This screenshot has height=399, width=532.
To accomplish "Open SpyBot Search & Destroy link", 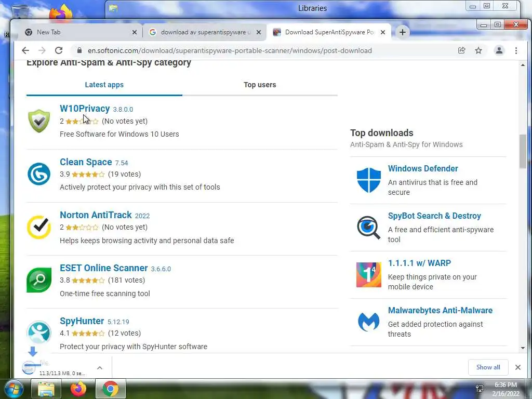I will (435, 216).
